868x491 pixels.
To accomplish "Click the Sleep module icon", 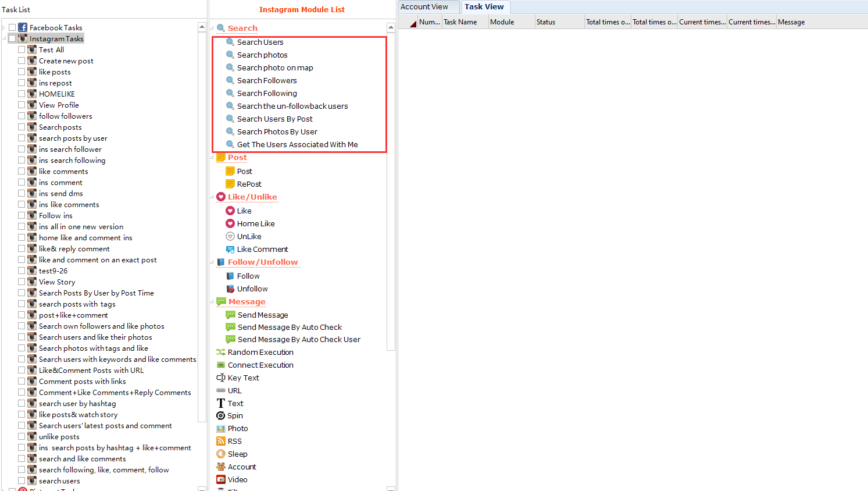I will click(221, 454).
